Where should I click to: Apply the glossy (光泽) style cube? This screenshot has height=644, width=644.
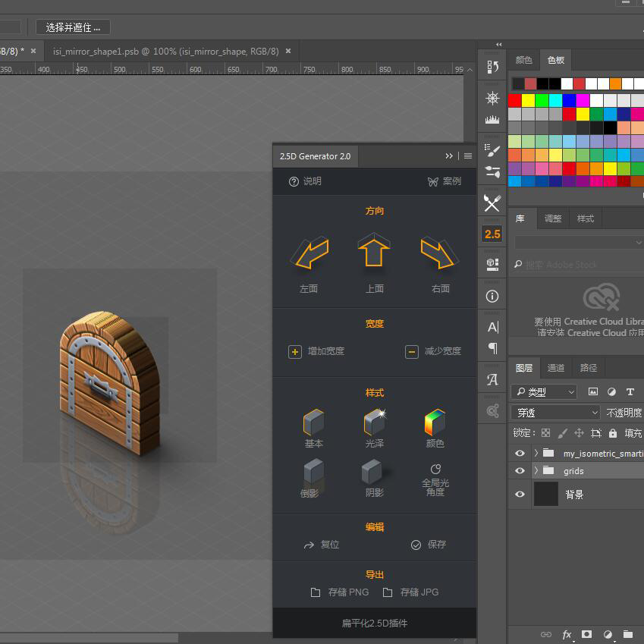(x=374, y=423)
